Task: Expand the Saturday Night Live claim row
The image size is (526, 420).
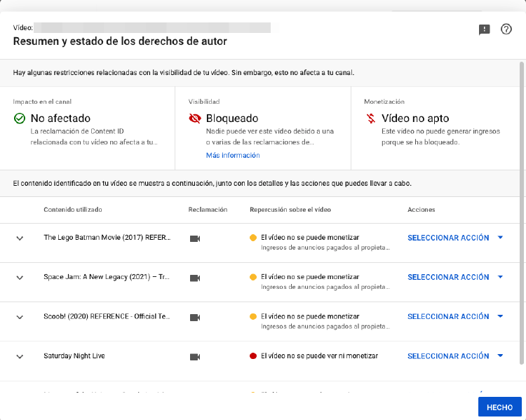Action: click(20, 356)
